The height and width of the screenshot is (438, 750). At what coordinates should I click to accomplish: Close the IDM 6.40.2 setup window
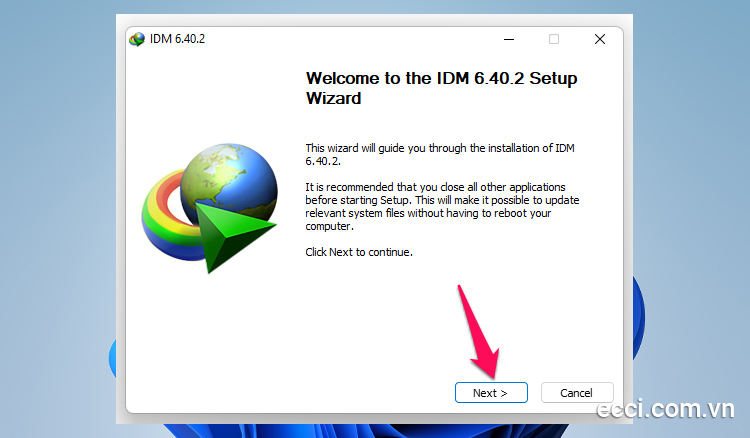tap(600, 40)
